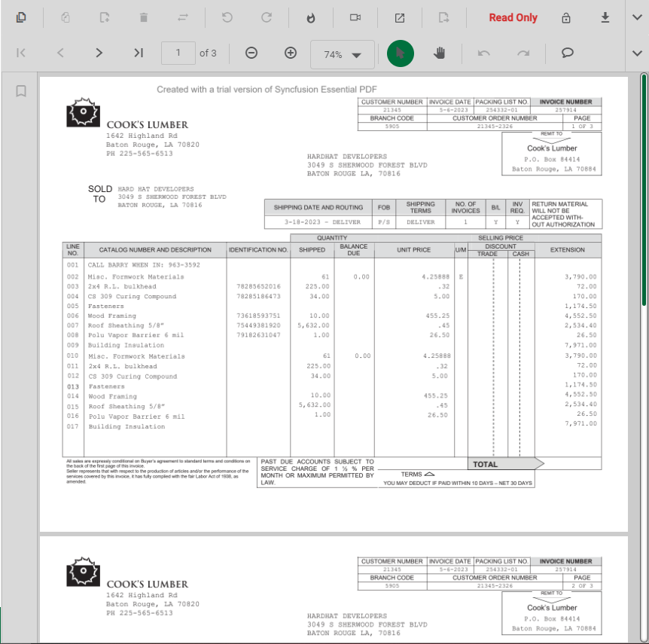Go to the first page

click(20, 53)
